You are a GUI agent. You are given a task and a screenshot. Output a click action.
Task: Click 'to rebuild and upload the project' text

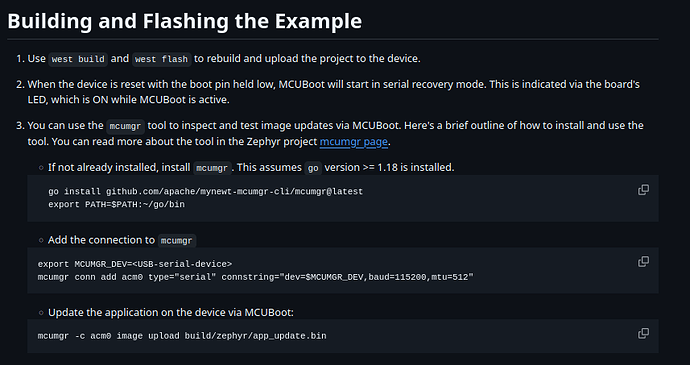307,59
